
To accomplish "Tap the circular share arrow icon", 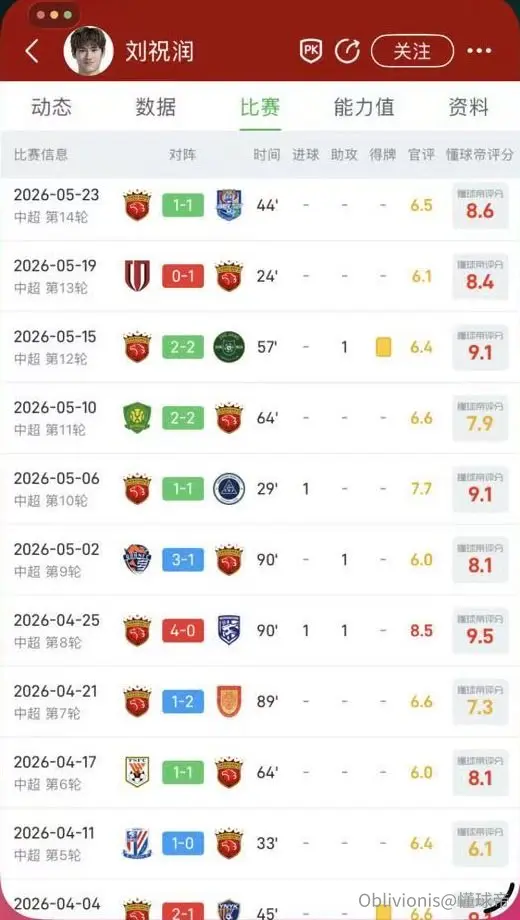I will tap(347, 51).
